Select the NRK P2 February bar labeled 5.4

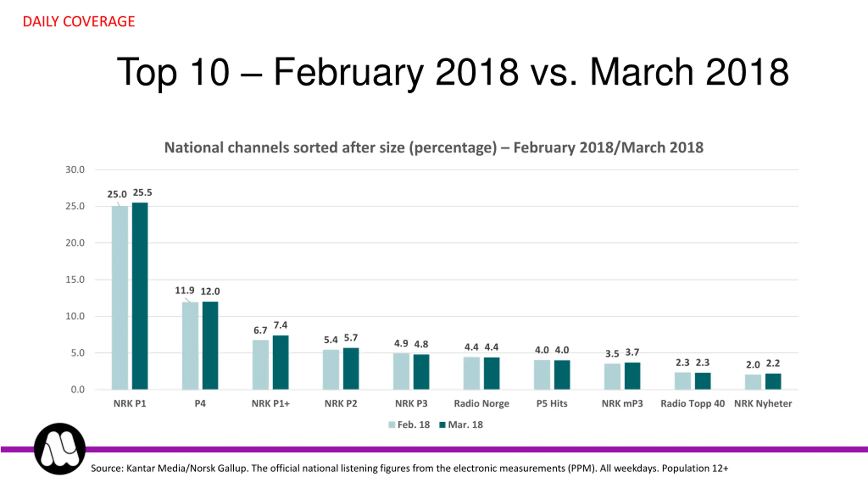coord(331,369)
